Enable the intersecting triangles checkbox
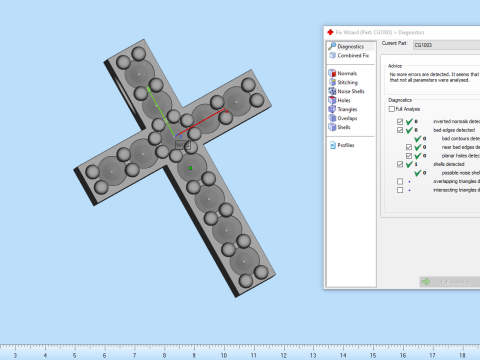Screen dimensions: 480x360 [x=400, y=190]
